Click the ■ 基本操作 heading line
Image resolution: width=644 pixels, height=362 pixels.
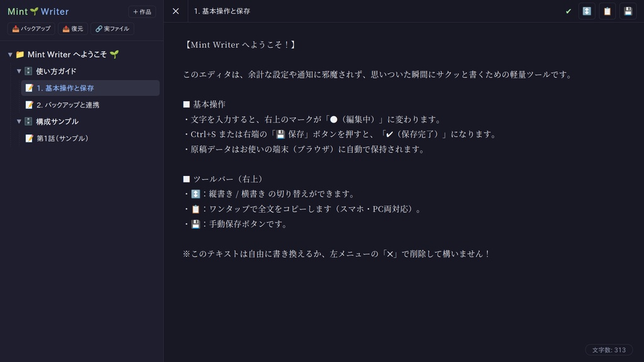point(204,104)
